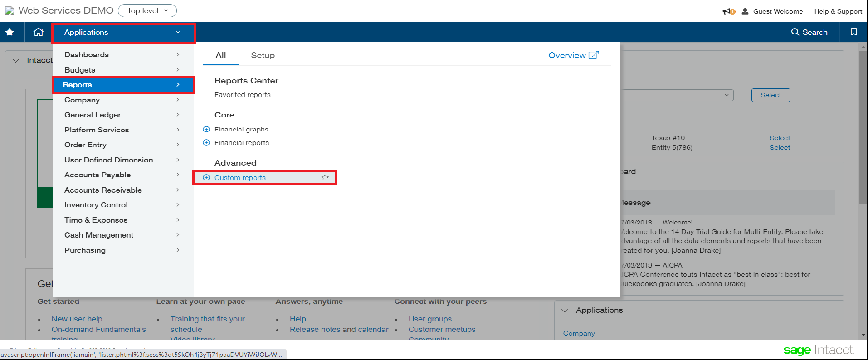Screen dimensions: 868x360
Task: Open the Platform Services submenu
Action: 123,130
